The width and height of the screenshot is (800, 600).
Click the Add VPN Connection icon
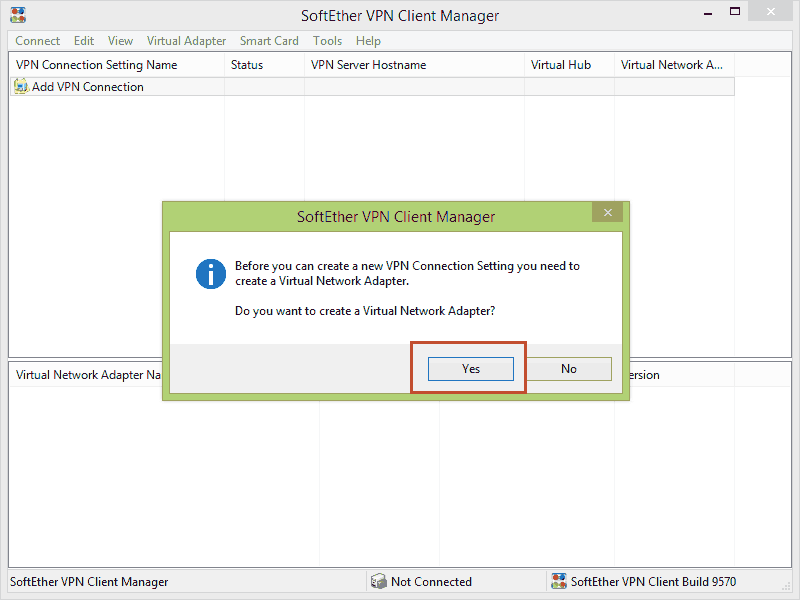21,86
